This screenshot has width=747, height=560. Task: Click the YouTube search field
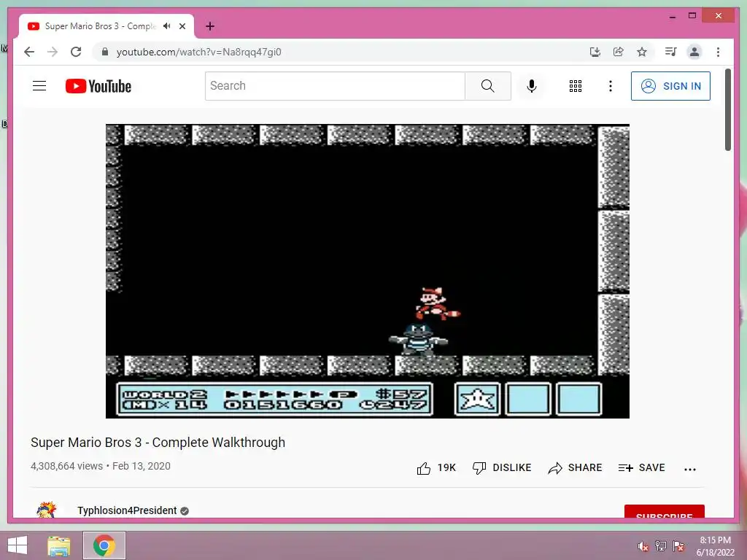click(335, 86)
